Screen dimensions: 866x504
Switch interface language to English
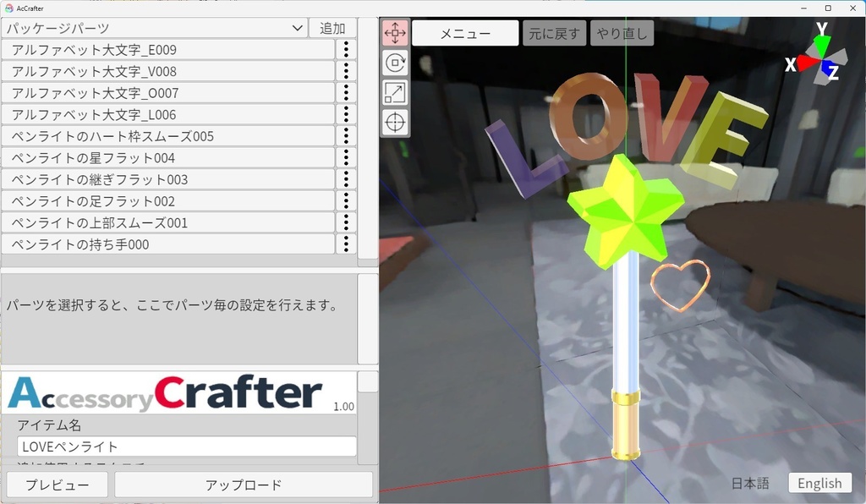pyautogui.click(x=819, y=483)
